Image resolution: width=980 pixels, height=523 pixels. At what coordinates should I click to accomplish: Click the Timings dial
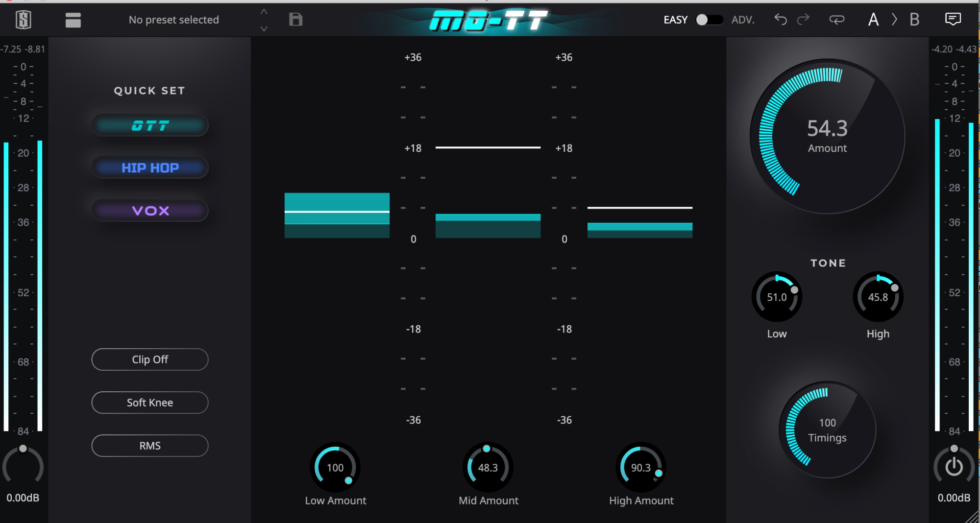(827, 429)
